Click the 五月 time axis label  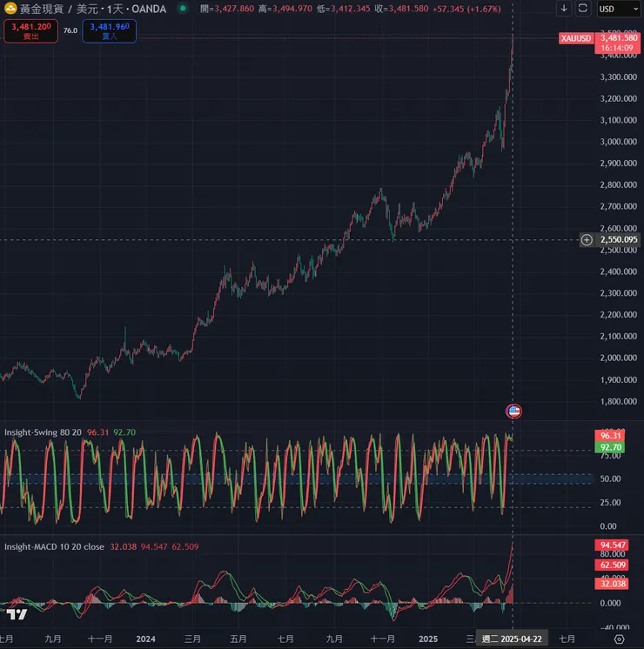[x=238, y=639]
